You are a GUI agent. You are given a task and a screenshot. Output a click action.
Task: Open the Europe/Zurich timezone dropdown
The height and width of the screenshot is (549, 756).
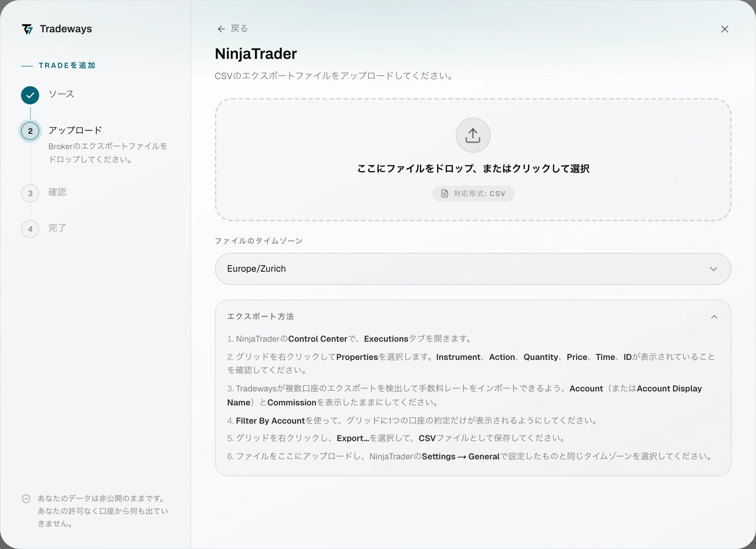pyautogui.click(x=473, y=269)
